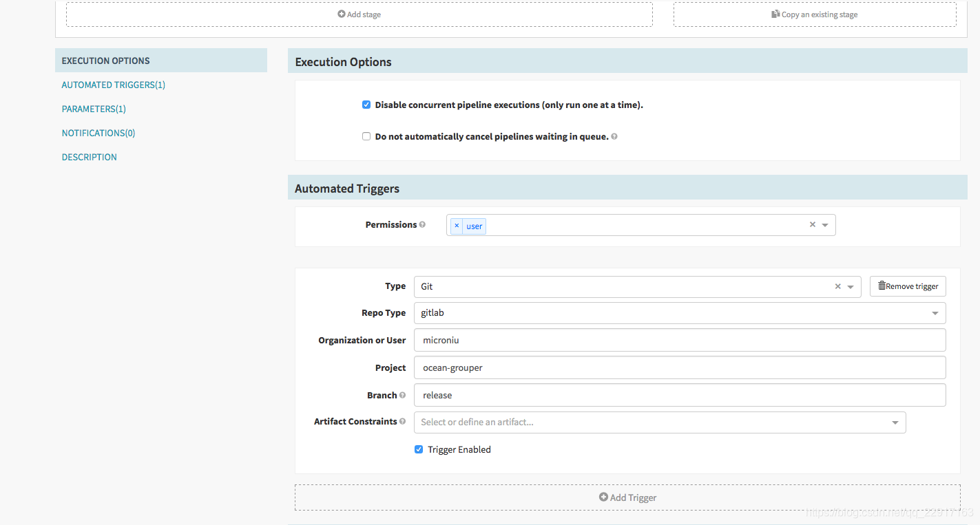Remove the 'user' permission tag
The width and height of the screenshot is (980, 525).
(457, 226)
